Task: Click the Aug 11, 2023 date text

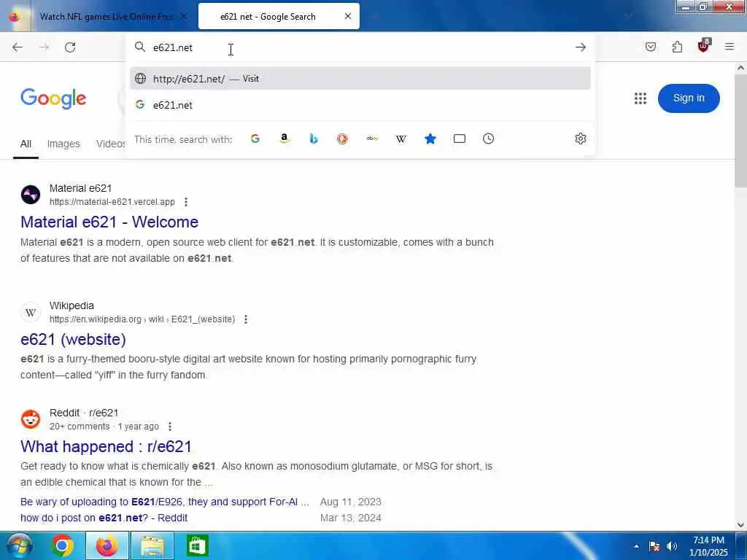Action: [351, 502]
